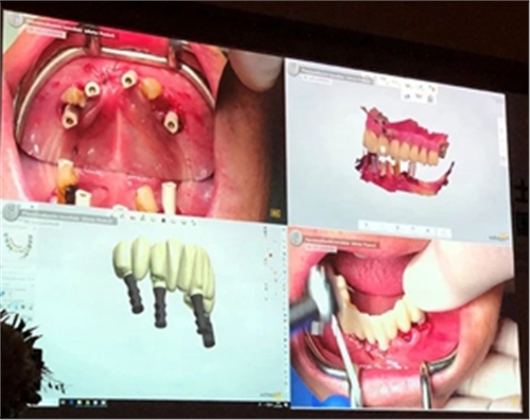The height and width of the screenshot is (420, 530).
Task: Click the last icon in the implant design toolbar
Action: (193, 222)
